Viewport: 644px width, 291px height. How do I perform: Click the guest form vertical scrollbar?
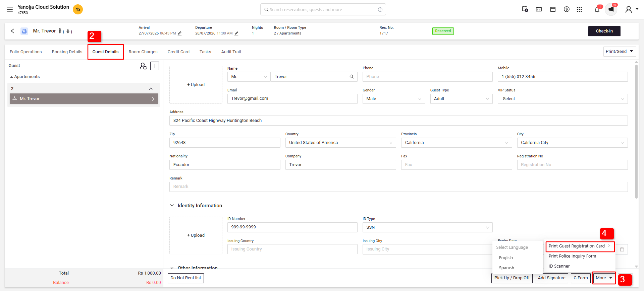(636, 132)
